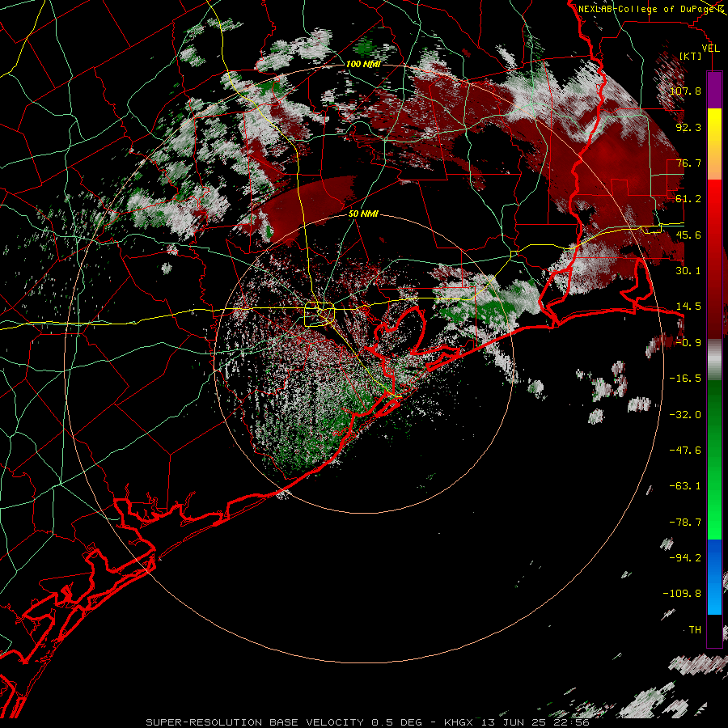
Task: Click the 100 NMI range ring label
Action: tap(363, 64)
